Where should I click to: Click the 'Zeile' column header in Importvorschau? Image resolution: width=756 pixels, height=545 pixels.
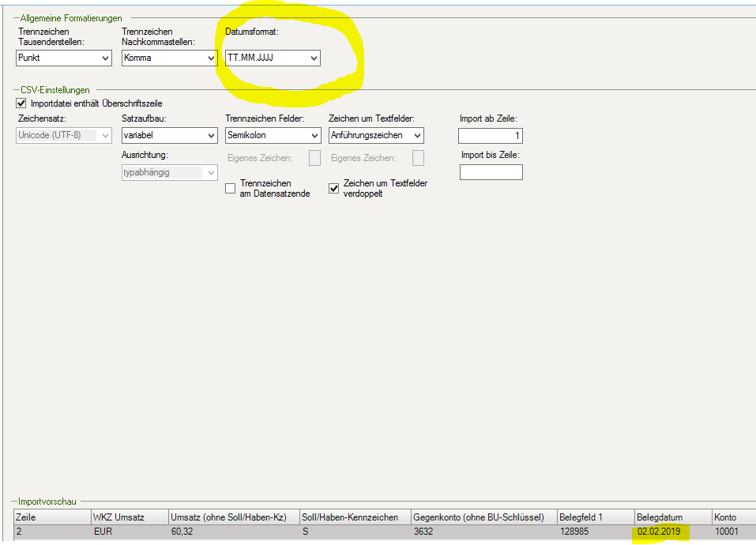point(52,517)
